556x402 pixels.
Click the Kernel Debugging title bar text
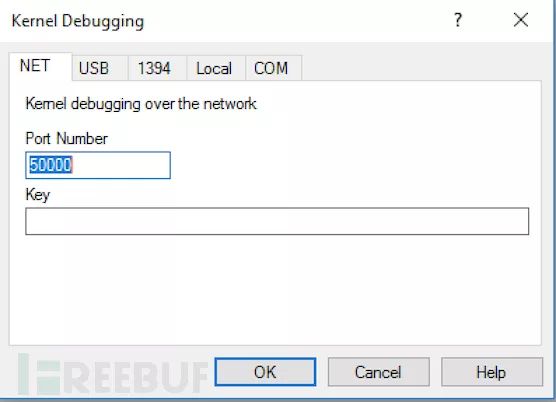[78, 21]
